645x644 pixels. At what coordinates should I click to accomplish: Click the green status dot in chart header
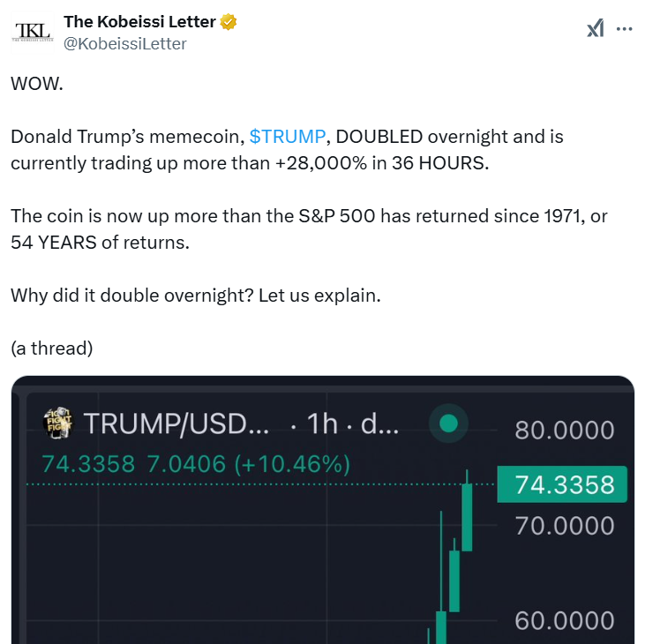pos(448,423)
